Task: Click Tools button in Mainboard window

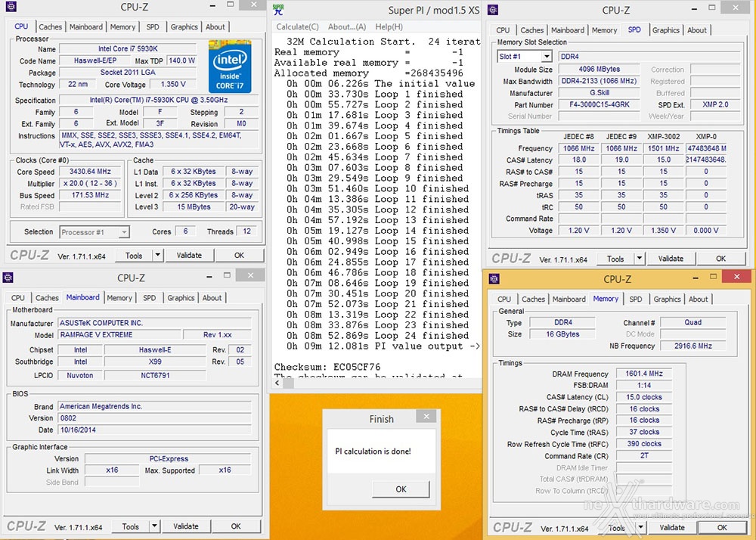Action: tap(131, 526)
